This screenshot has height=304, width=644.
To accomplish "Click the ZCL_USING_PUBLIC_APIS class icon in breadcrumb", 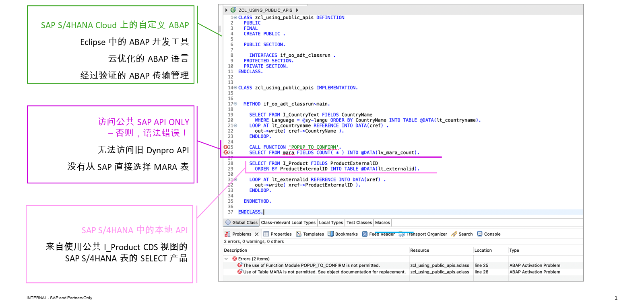I will [x=233, y=10].
